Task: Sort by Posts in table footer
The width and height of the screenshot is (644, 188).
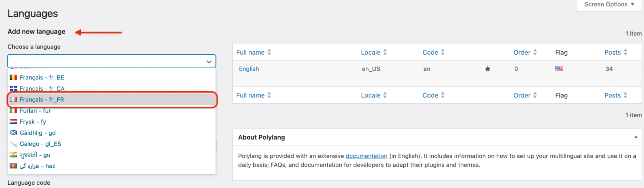Action: coord(616,95)
